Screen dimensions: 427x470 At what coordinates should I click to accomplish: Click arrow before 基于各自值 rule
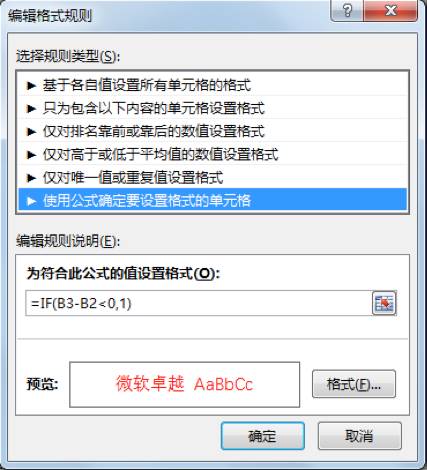coord(31,86)
